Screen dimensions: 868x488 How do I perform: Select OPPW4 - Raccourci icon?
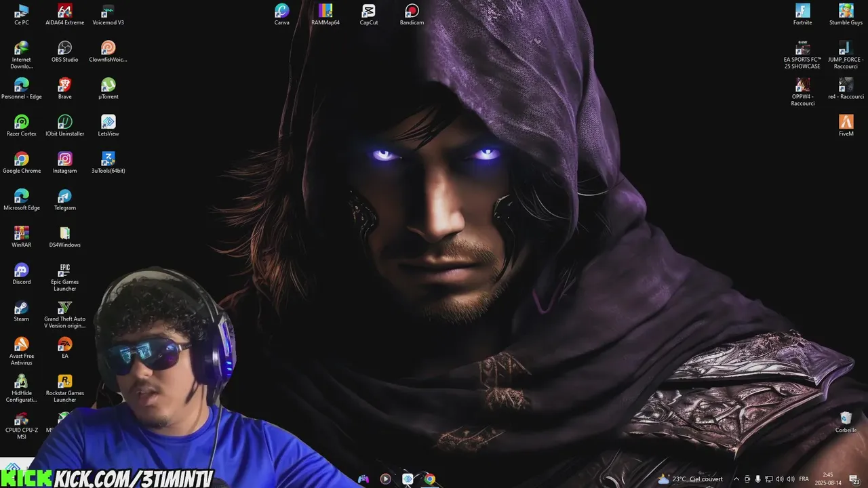803,92
